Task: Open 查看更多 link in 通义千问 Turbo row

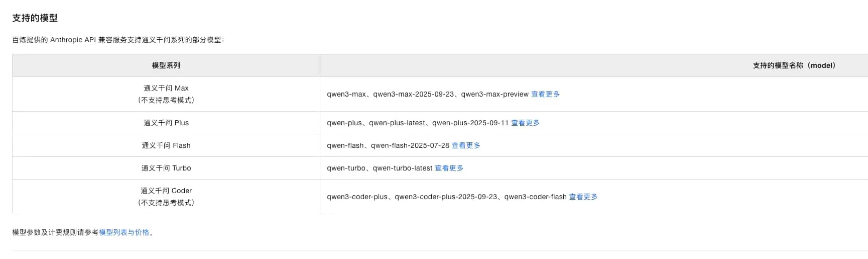Action: [449, 168]
